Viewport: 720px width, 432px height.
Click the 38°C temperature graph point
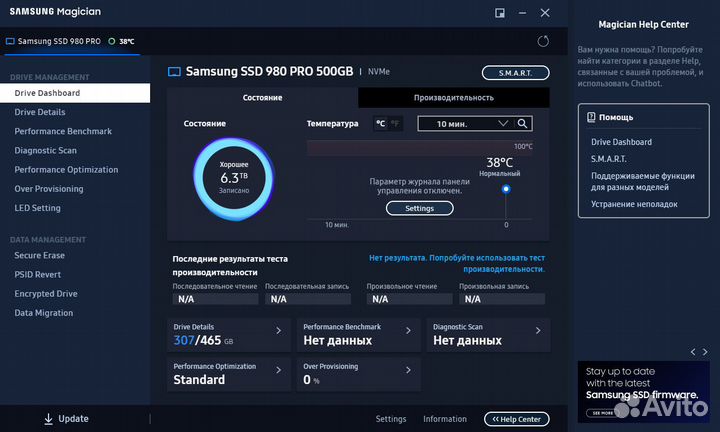coord(506,189)
